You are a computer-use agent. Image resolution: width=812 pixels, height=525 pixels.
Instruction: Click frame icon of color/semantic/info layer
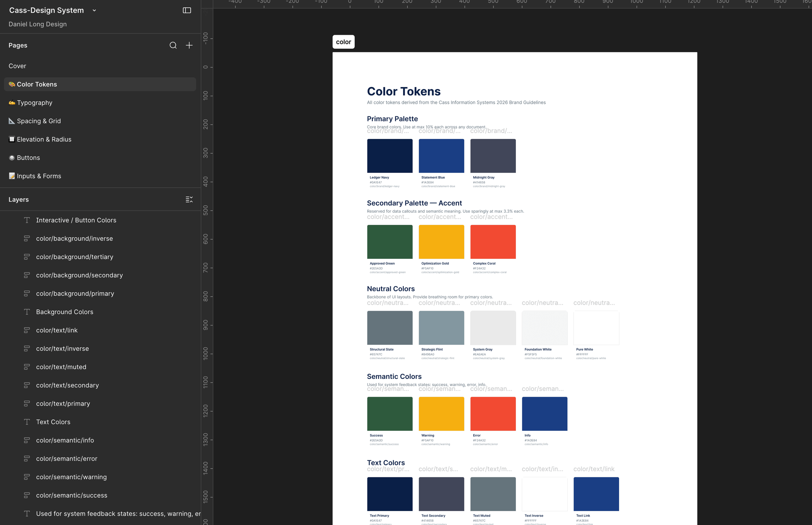pyautogui.click(x=27, y=441)
